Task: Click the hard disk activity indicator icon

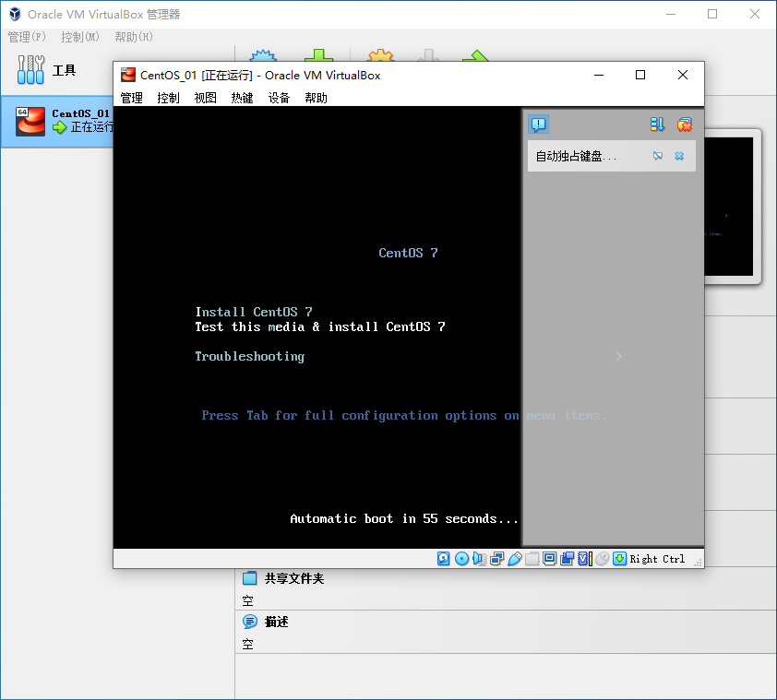Action: (444, 559)
